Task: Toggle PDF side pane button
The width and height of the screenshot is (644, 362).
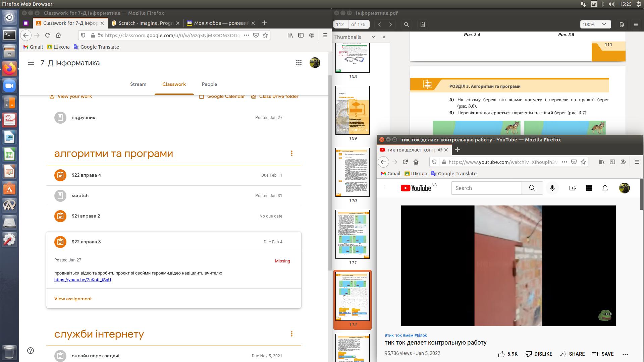Action: tap(423, 24)
